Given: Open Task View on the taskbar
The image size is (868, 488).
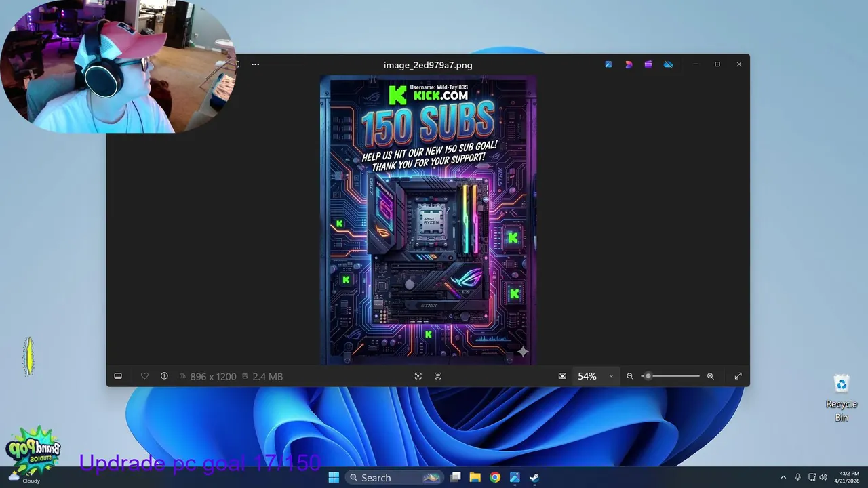Looking at the screenshot, I should pos(456,477).
